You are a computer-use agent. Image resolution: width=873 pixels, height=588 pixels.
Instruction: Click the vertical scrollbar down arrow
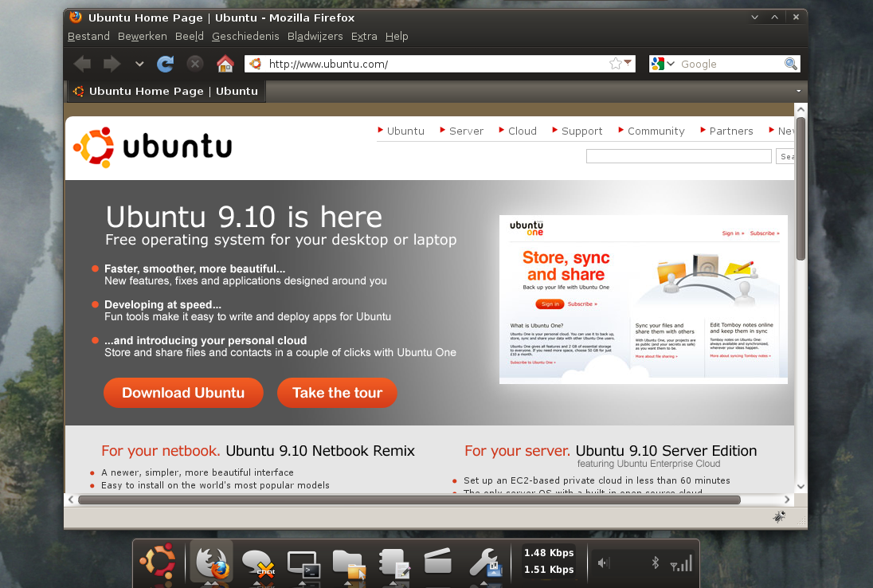tap(801, 486)
